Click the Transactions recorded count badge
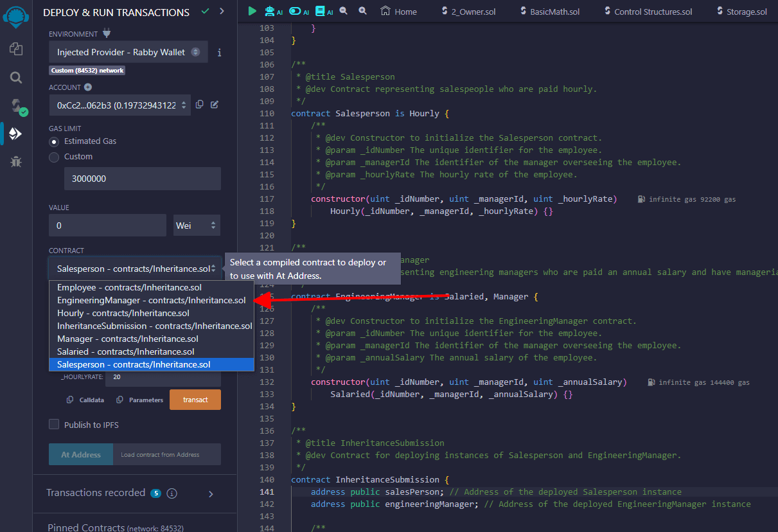Viewport: 778px width, 532px height. [155, 493]
